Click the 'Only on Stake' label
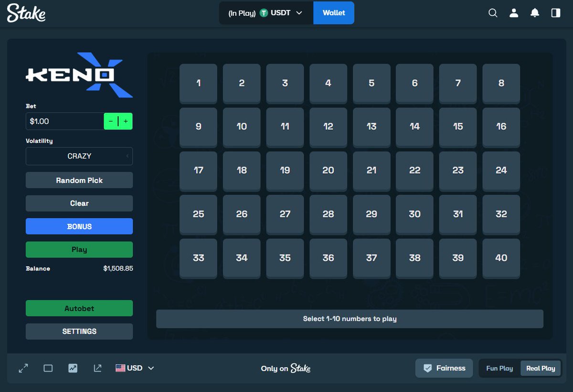Screen dimensions: 573x392 [x=286, y=368]
